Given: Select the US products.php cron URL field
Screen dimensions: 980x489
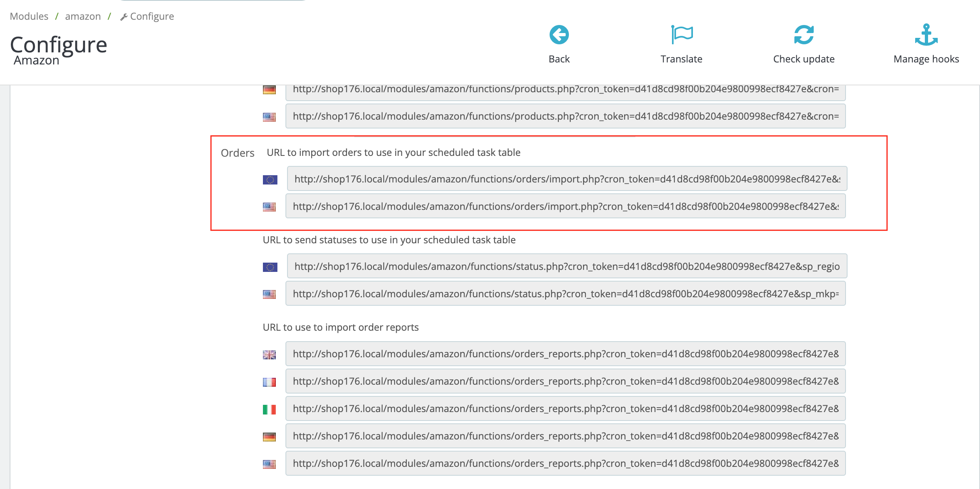Looking at the screenshot, I should point(565,116).
